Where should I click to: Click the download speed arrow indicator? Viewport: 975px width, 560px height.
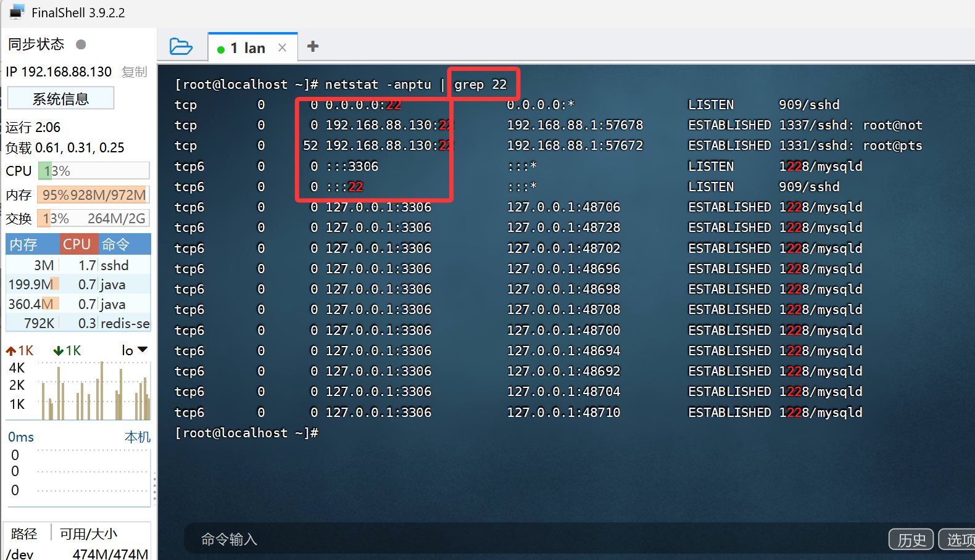59,351
